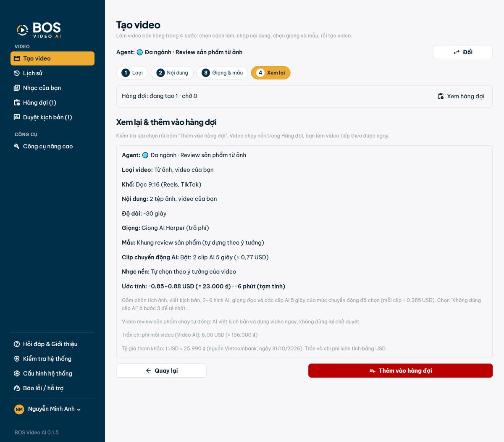This screenshot has width=504, height=442.
Task: Click the swap arrows icon on Đổi button
Action: click(457, 53)
